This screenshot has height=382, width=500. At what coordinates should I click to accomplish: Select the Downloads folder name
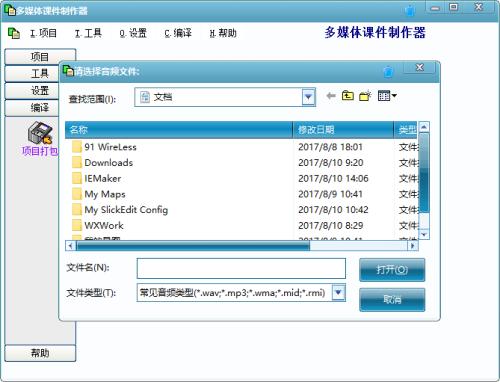(109, 162)
